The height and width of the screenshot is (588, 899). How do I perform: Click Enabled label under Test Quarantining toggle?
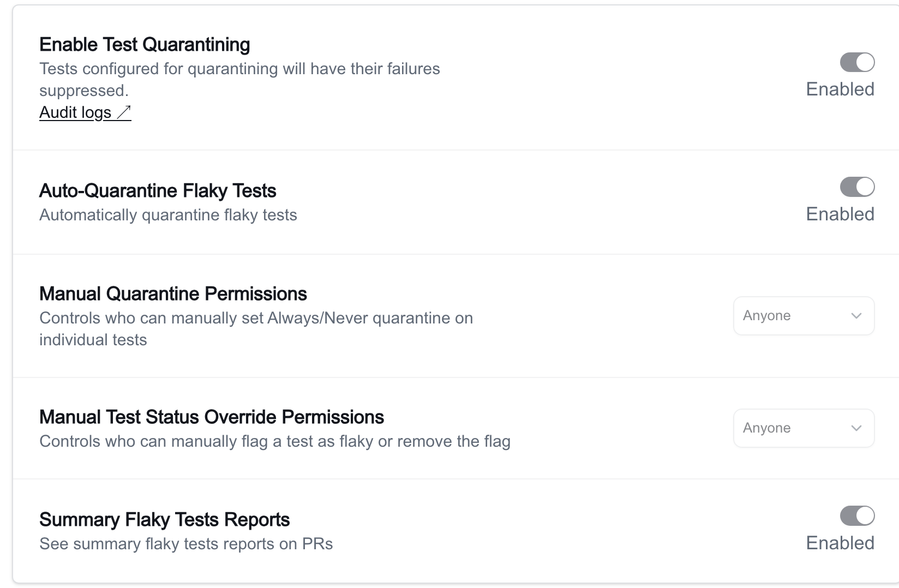click(840, 89)
